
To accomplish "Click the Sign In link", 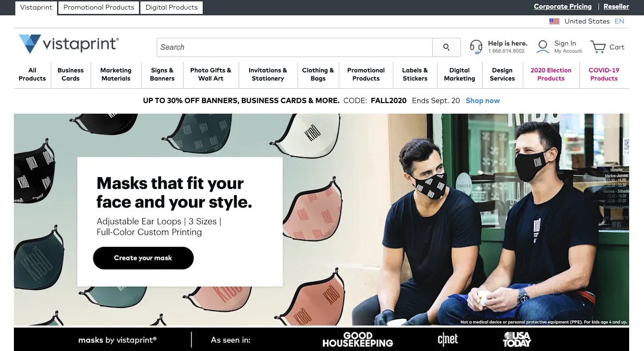I will click(x=565, y=43).
